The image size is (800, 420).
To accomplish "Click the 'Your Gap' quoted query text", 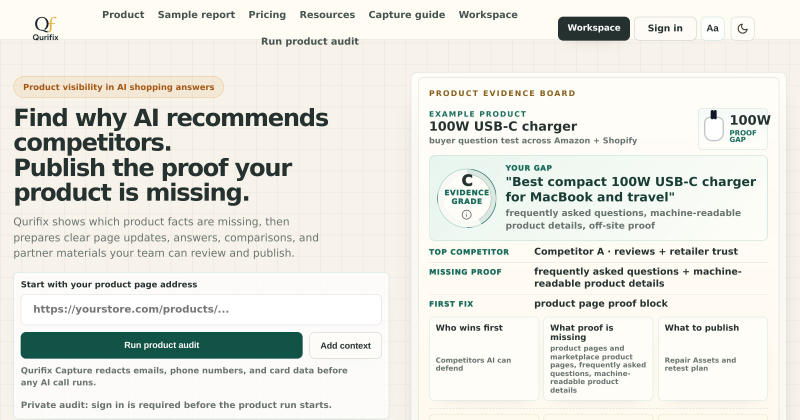I will 631,189.
